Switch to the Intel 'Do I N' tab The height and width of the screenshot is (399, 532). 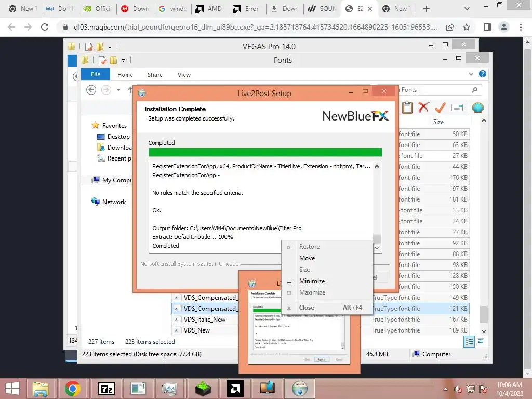point(60,9)
